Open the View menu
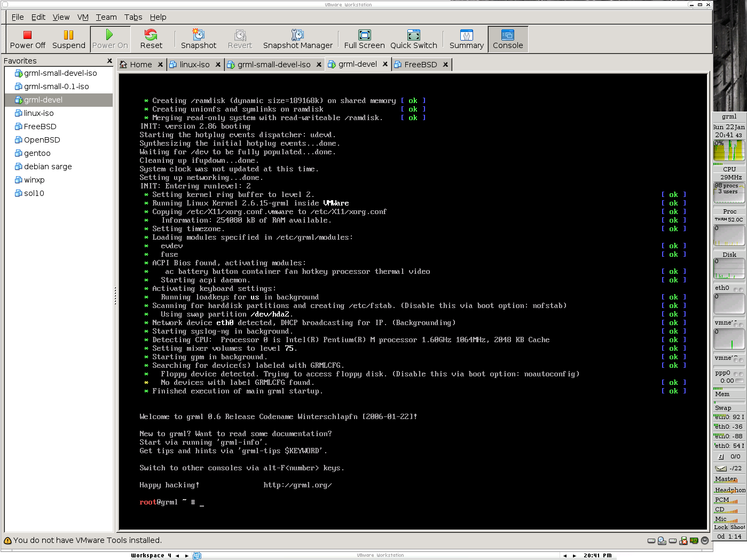 click(61, 17)
